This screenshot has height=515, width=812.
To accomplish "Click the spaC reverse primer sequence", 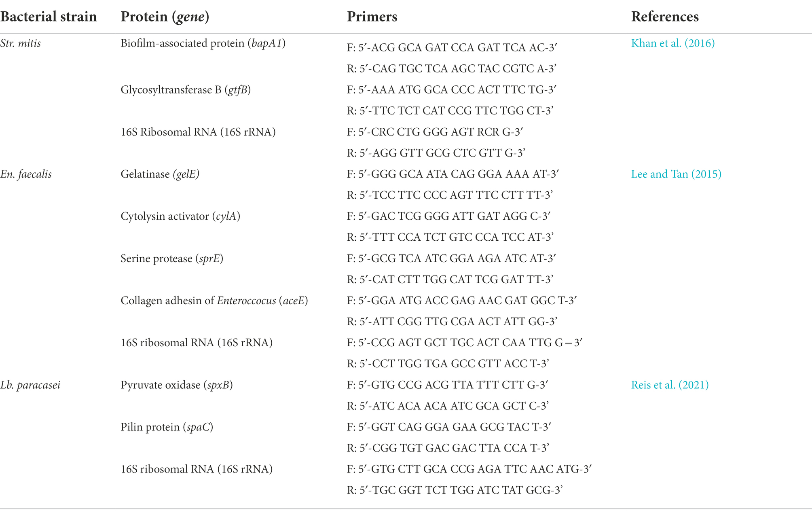I will 448,448.
